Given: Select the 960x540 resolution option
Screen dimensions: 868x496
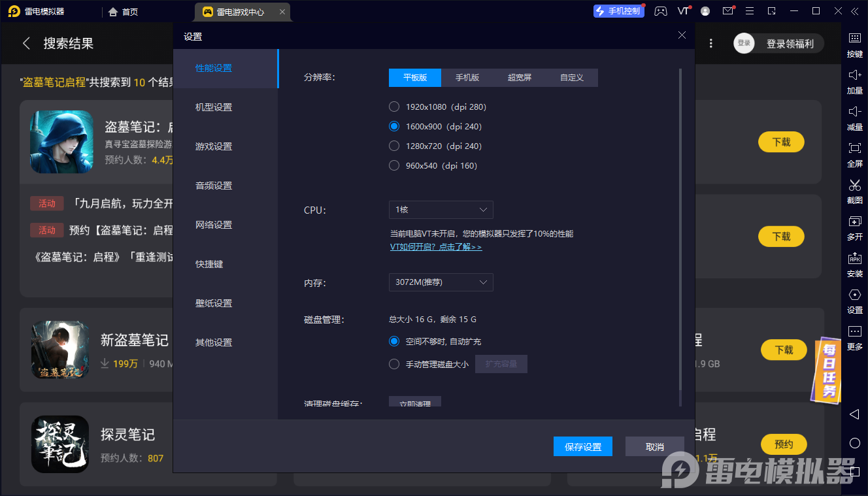Looking at the screenshot, I should [x=394, y=165].
